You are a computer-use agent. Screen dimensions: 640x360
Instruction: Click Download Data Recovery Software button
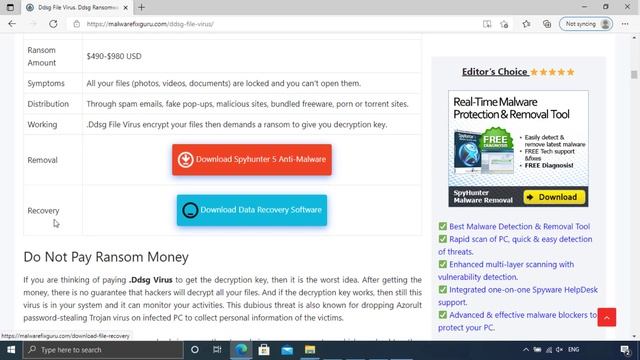pyautogui.click(x=252, y=210)
